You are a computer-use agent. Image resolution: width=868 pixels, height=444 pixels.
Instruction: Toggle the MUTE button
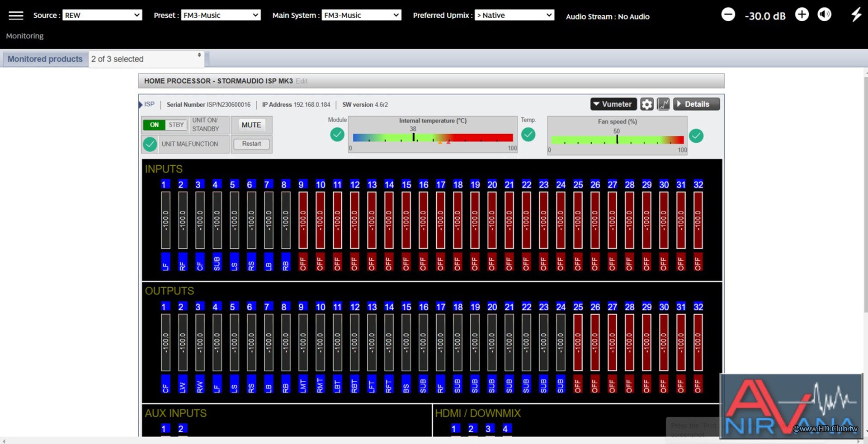tap(251, 125)
